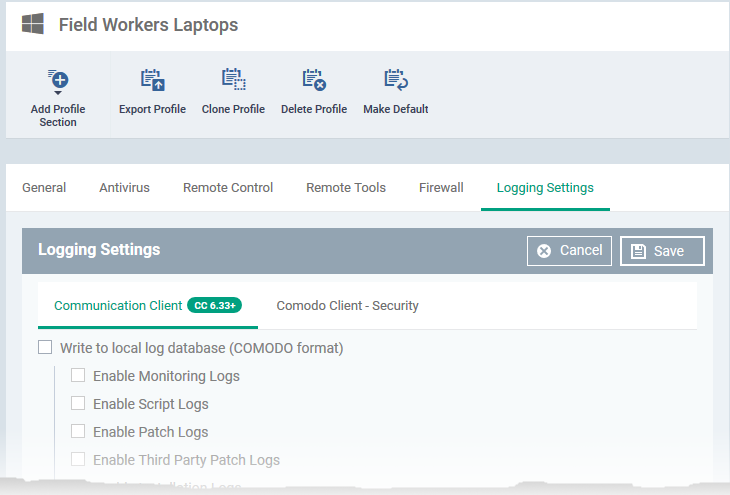The height and width of the screenshot is (495, 730).
Task: Switch to the General tab
Action: click(x=44, y=188)
